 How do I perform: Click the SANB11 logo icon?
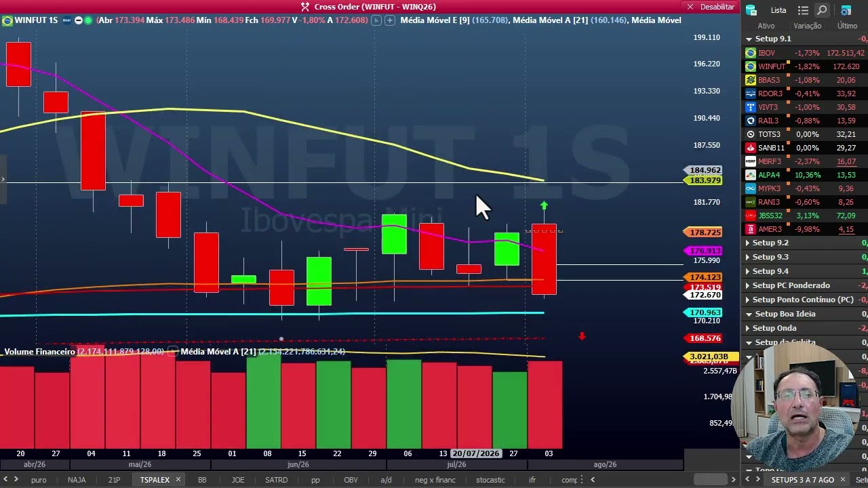coord(750,148)
